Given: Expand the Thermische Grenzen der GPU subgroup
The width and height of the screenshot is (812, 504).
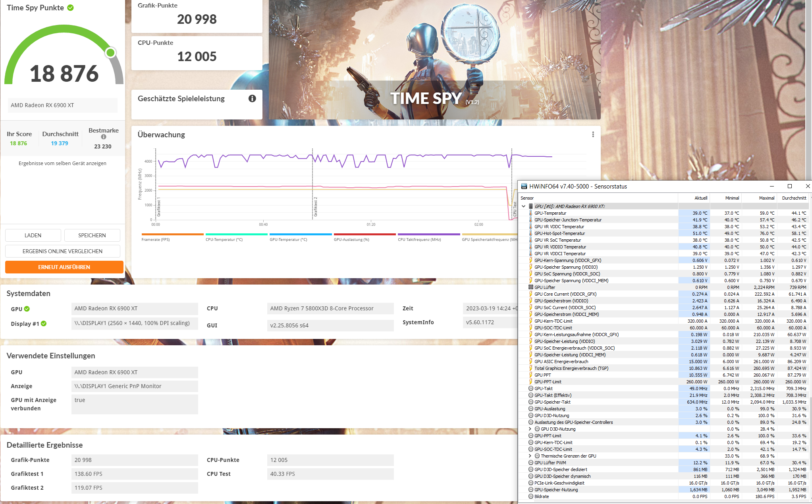Looking at the screenshot, I should [x=530, y=456].
